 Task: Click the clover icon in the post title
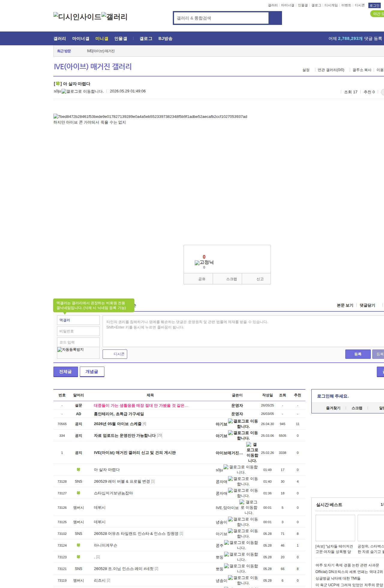pyautogui.click(x=58, y=84)
